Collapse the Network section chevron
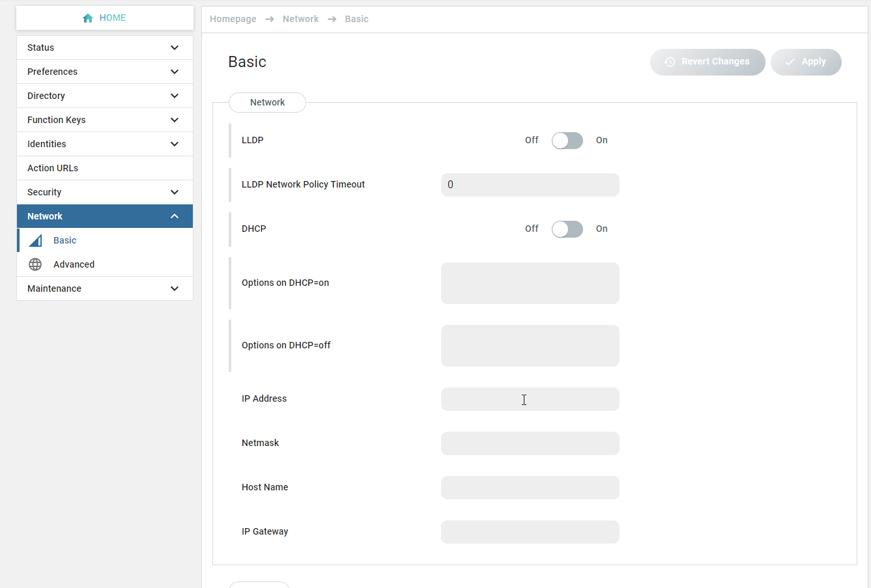The width and height of the screenshot is (871, 588). (175, 216)
